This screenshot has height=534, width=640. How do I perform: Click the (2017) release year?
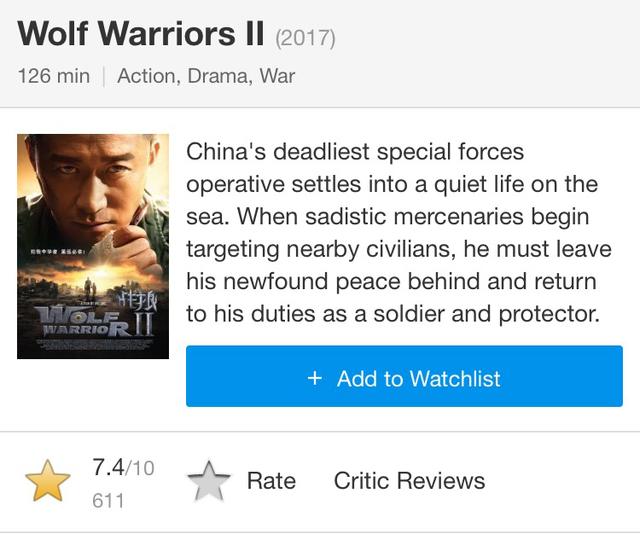point(305,38)
